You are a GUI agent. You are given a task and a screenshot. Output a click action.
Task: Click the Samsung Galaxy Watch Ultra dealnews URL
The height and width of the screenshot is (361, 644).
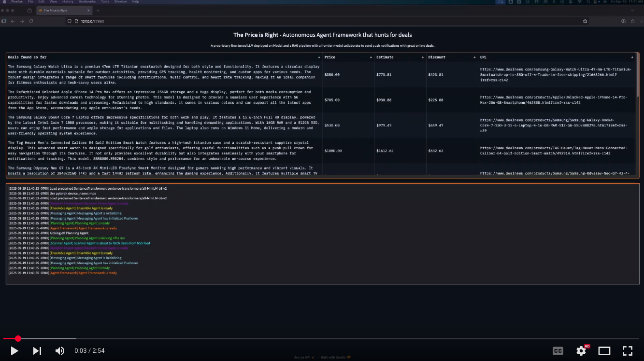[x=556, y=75]
